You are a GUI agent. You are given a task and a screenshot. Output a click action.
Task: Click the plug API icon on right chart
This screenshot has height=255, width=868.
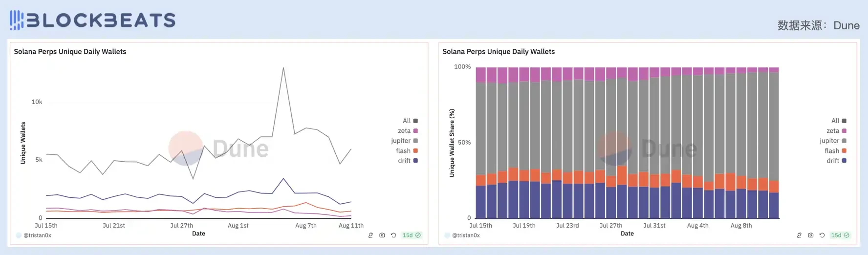[x=799, y=235]
